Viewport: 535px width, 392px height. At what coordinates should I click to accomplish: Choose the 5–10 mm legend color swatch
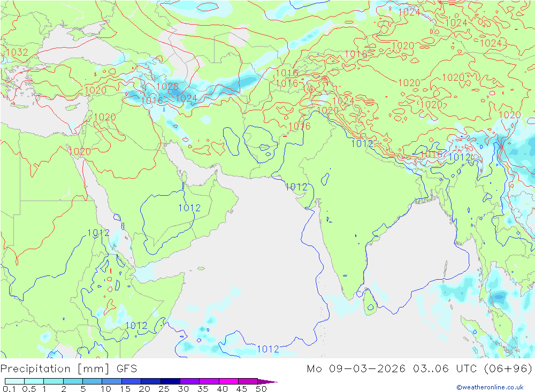pyautogui.click(x=93, y=381)
